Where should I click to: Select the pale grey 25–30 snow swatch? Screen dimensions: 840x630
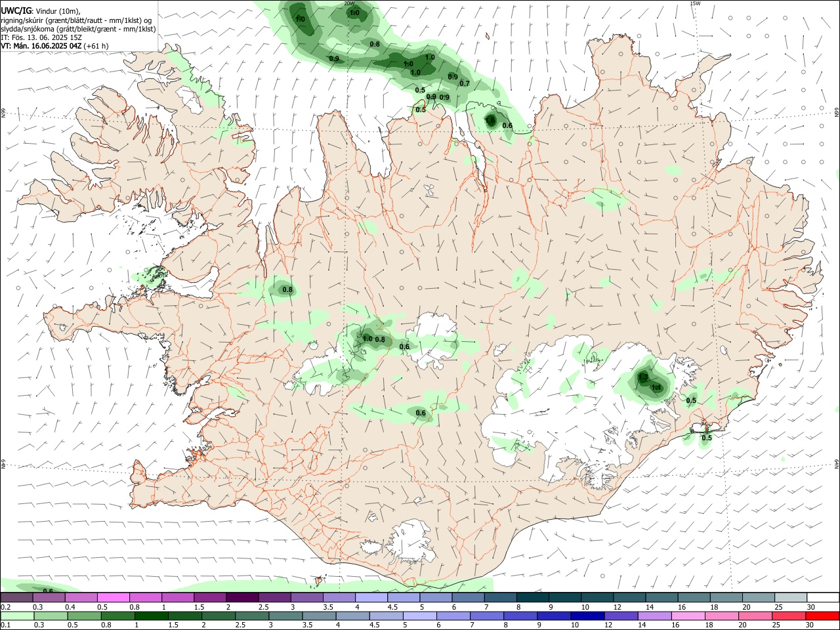click(791, 597)
